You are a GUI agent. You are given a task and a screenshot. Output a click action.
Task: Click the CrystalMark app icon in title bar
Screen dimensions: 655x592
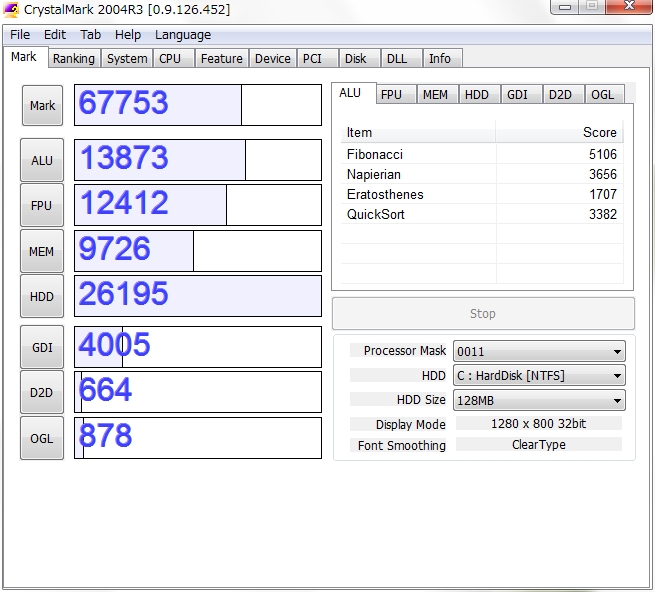[x=10, y=9]
